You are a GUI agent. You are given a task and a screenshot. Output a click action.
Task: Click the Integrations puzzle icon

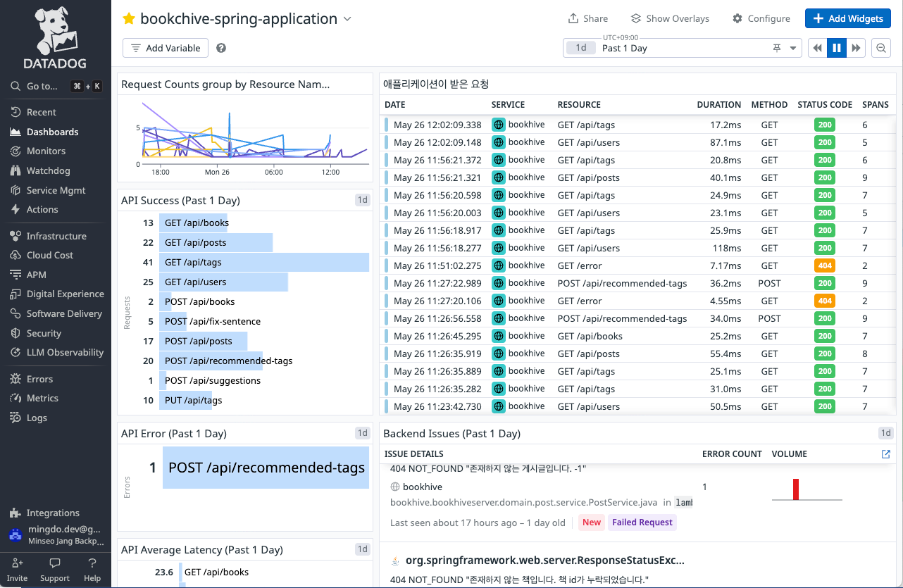[15, 513]
